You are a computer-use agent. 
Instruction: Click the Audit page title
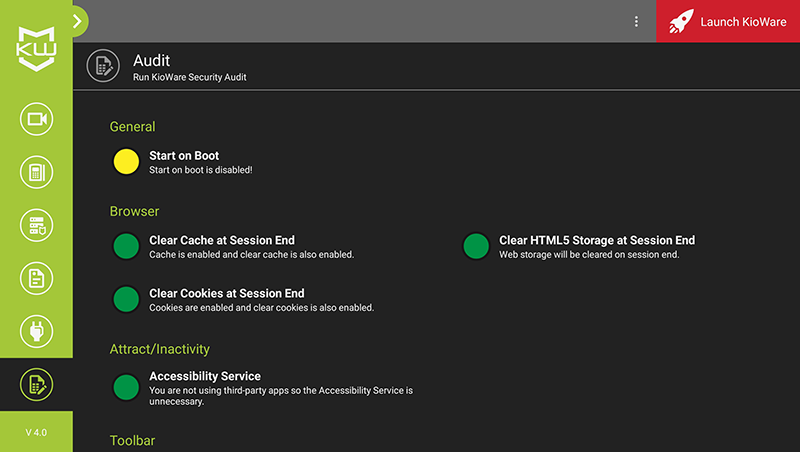click(152, 60)
